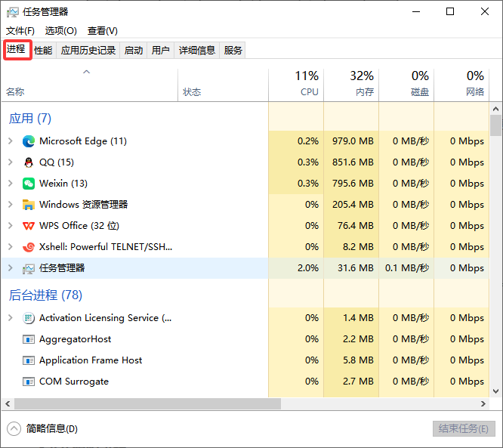Click the Xshell red swirl icon
This screenshot has width=503, height=448.
pyautogui.click(x=29, y=247)
